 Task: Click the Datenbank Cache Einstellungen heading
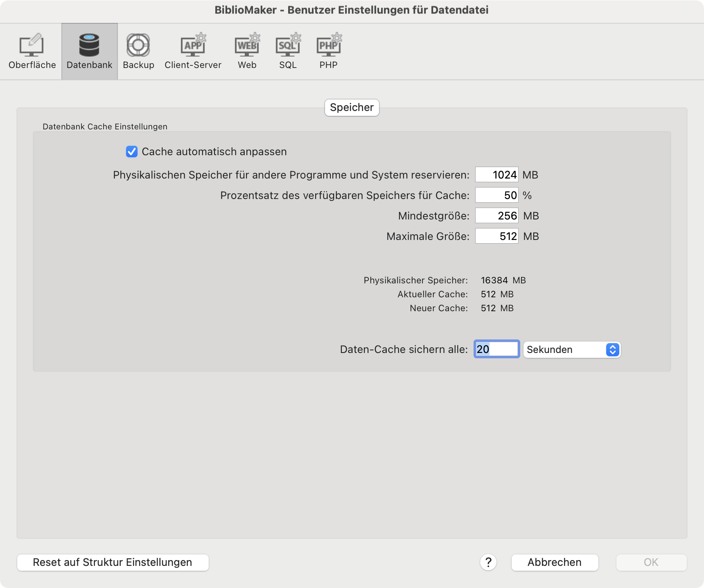pyautogui.click(x=105, y=127)
